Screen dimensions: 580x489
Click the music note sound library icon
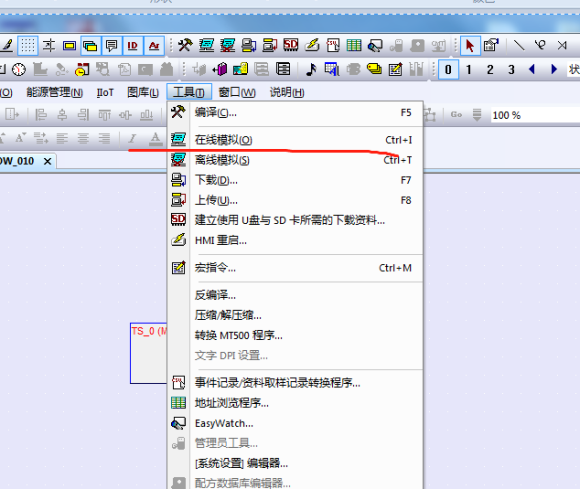311,70
